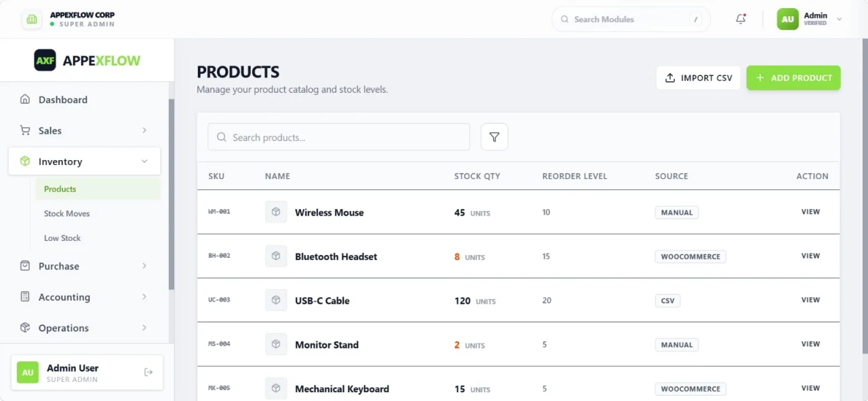Open the notifications bell
Screen dimensions: 868x401
coord(741,19)
